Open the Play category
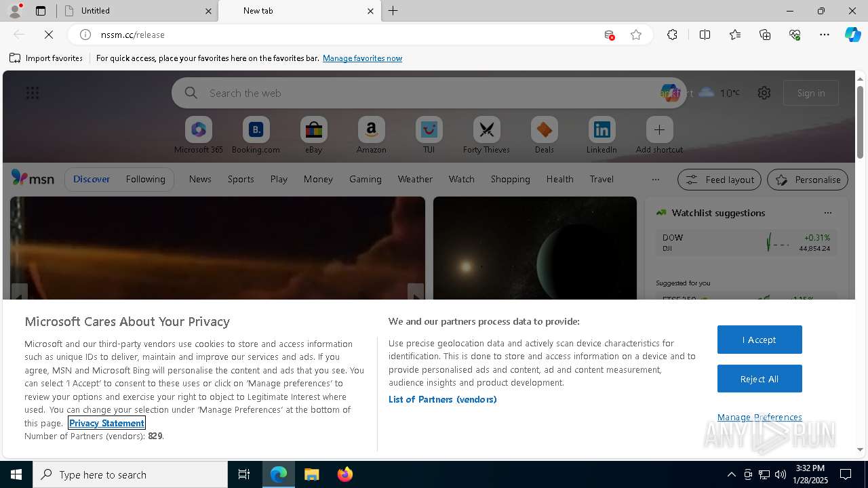The width and height of the screenshot is (868, 488). (x=279, y=179)
